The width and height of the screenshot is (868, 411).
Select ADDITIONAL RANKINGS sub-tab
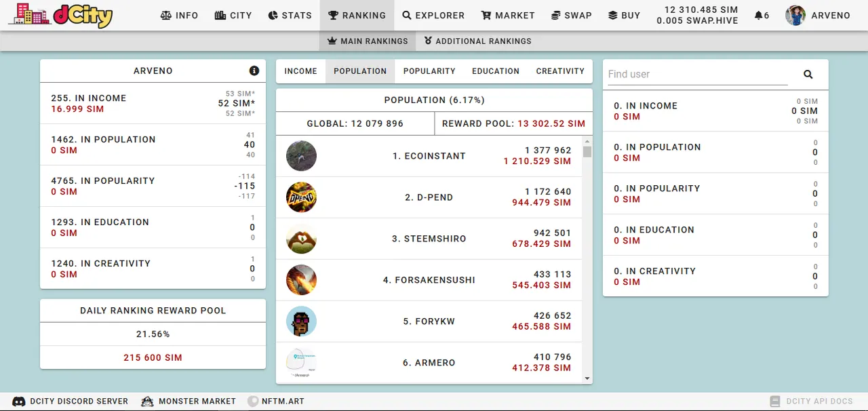(x=477, y=41)
